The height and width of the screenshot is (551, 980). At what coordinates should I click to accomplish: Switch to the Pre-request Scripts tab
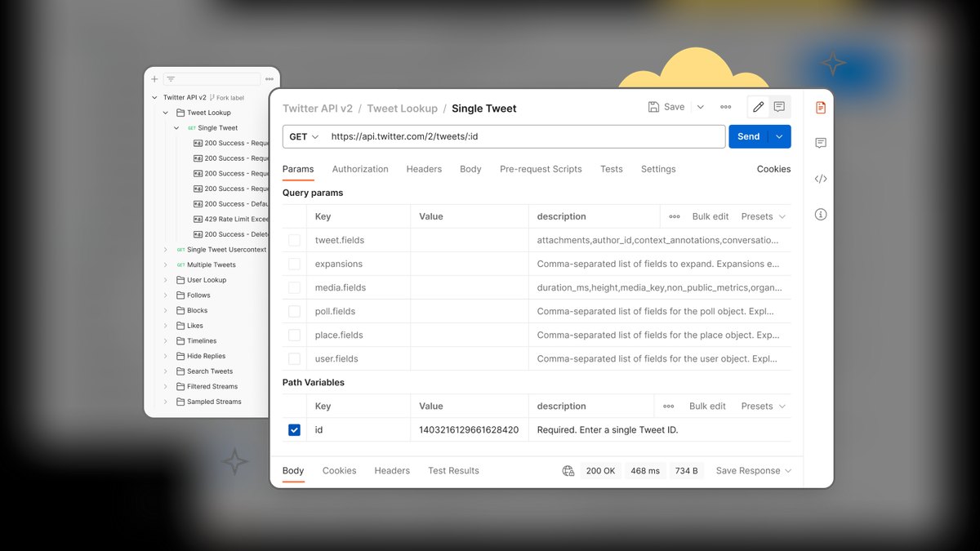[x=541, y=169]
